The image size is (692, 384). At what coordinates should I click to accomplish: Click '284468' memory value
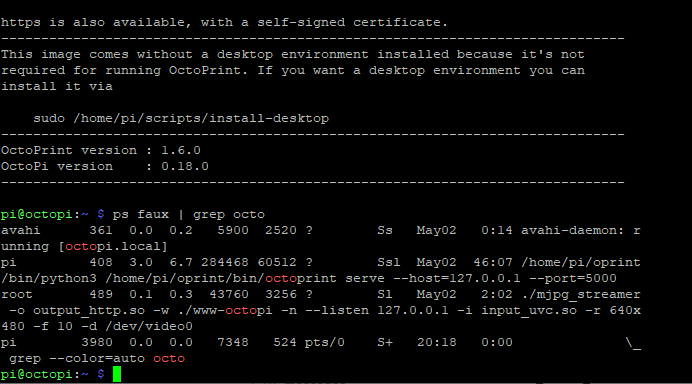coord(225,262)
